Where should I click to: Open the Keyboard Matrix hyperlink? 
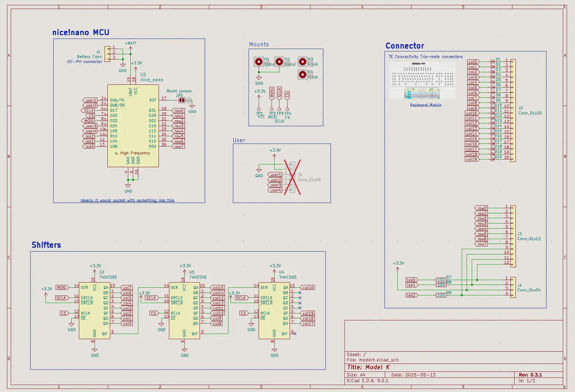(x=425, y=104)
